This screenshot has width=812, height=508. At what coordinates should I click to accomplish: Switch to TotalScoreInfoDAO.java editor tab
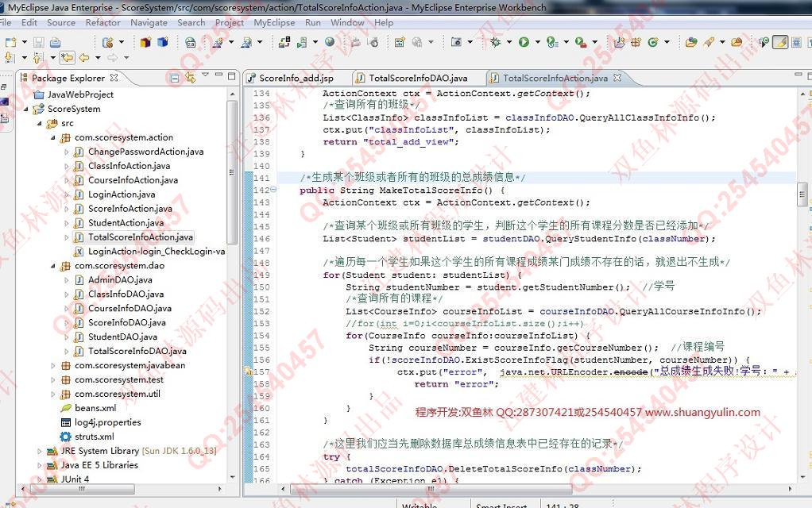[x=412, y=78]
